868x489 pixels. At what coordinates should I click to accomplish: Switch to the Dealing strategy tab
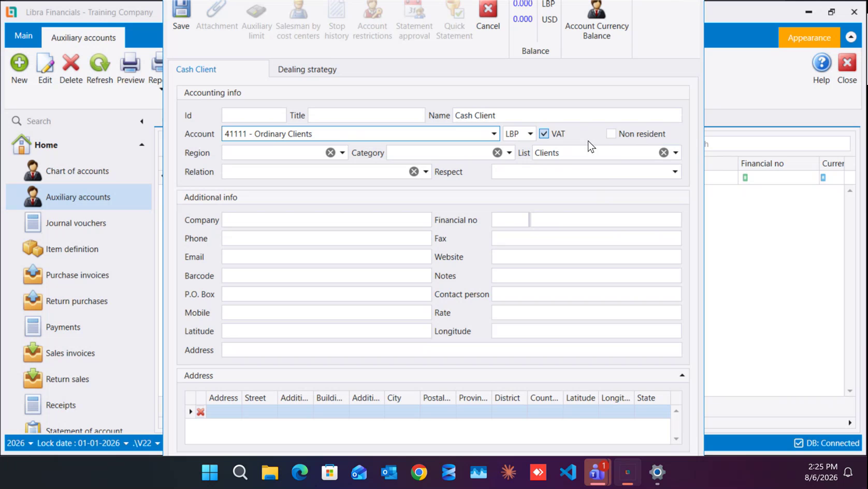tap(307, 69)
